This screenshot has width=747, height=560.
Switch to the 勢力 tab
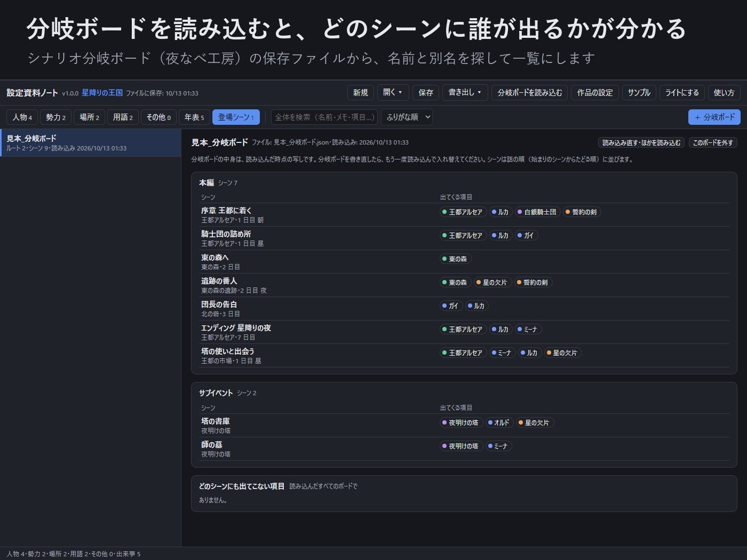tap(56, 117)
